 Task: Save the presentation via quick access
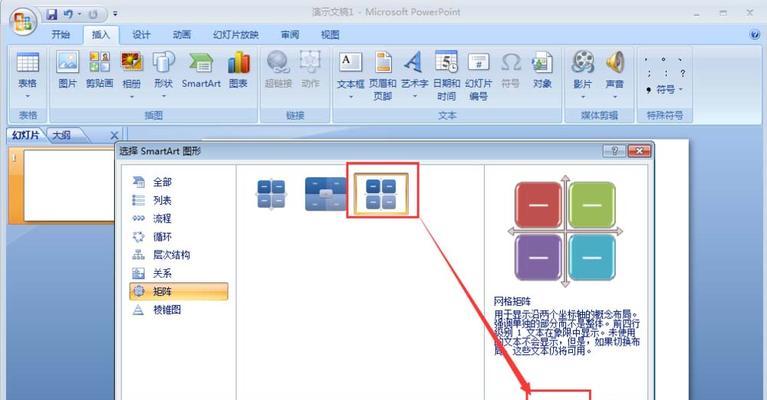(52, 14)
